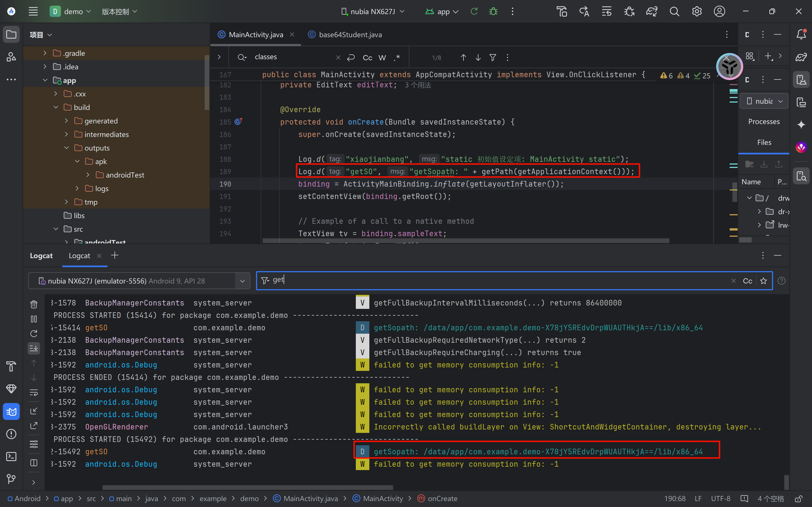Clear logcat with the trash icon
Image resolution: width=812 pixels, height=507 pixels.
pyautogui.click(x=34, y=304)
